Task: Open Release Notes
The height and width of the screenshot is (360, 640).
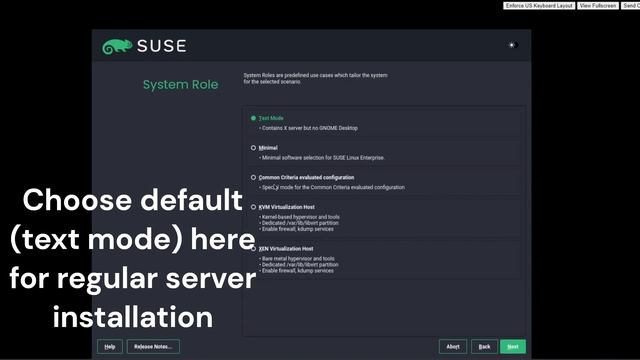Action: [153, 347]
